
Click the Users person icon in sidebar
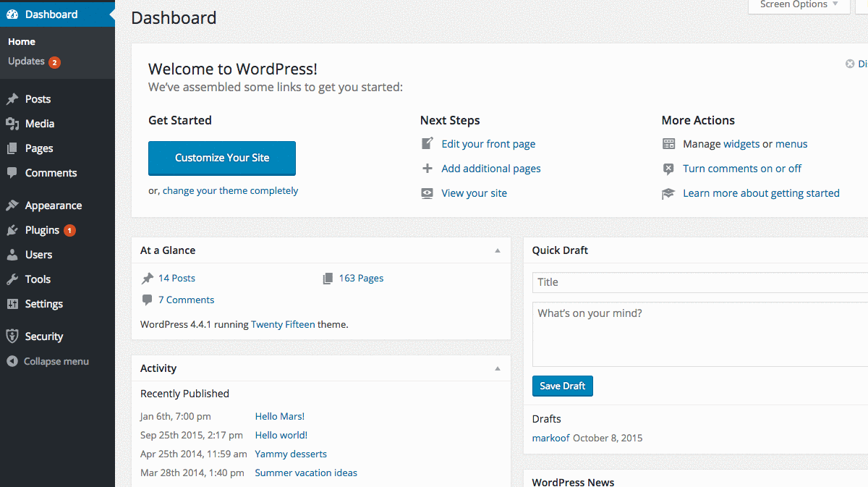pyautogui.click(x=12, y=255)
